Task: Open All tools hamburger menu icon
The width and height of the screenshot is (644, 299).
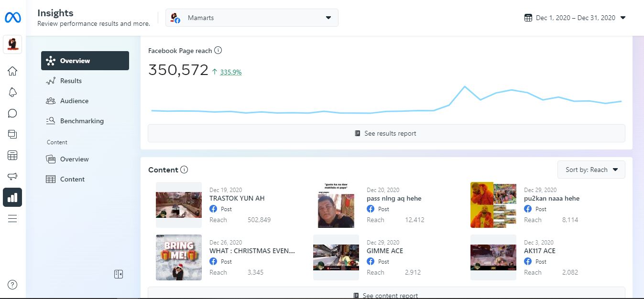Action: click(x=12, y=218)
